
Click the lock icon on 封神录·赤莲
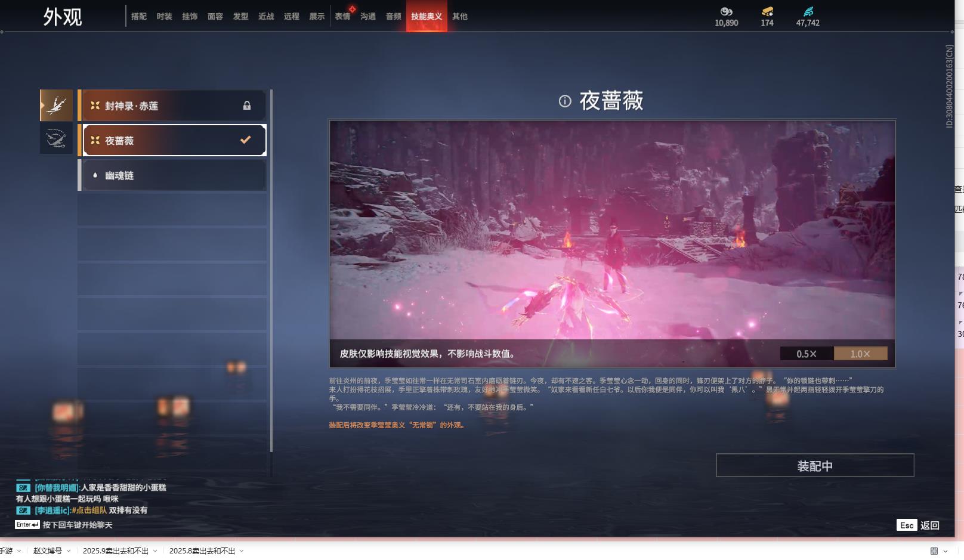247,106
